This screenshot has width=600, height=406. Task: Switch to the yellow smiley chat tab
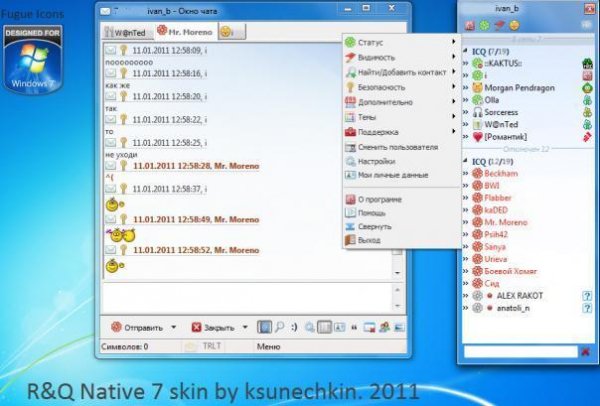(232, 32)
